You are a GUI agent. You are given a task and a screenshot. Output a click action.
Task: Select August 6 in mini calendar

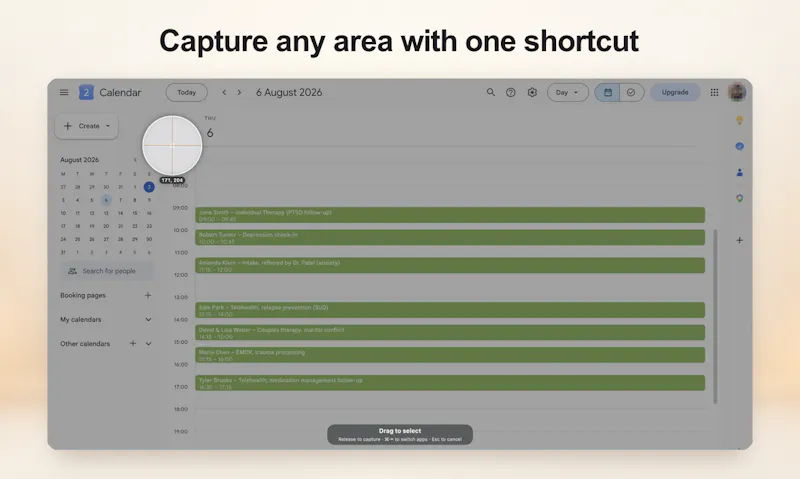106,200
